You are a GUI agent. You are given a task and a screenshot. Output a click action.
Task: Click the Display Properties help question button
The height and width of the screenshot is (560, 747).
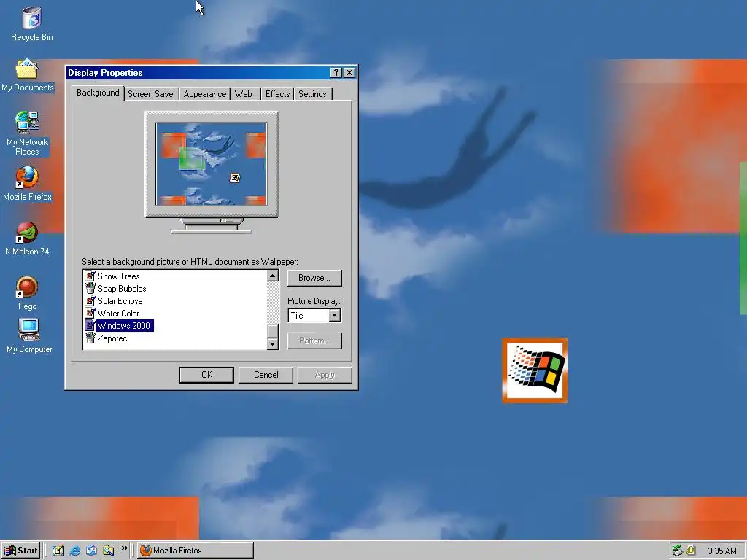(336, 72)
